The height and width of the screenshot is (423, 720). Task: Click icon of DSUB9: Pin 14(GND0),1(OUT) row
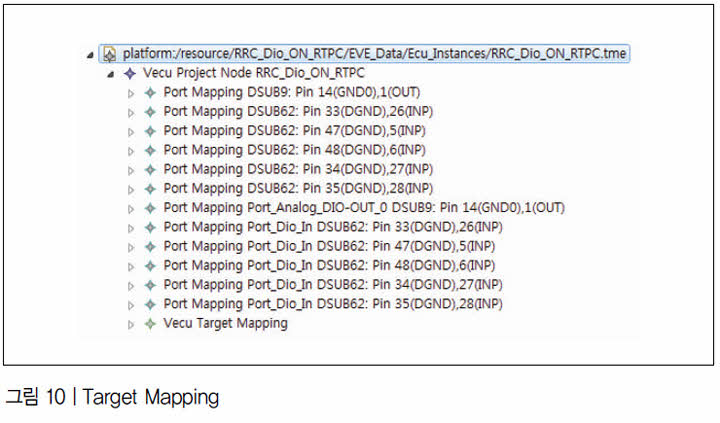pyautogui.click(x=150, y=92)
